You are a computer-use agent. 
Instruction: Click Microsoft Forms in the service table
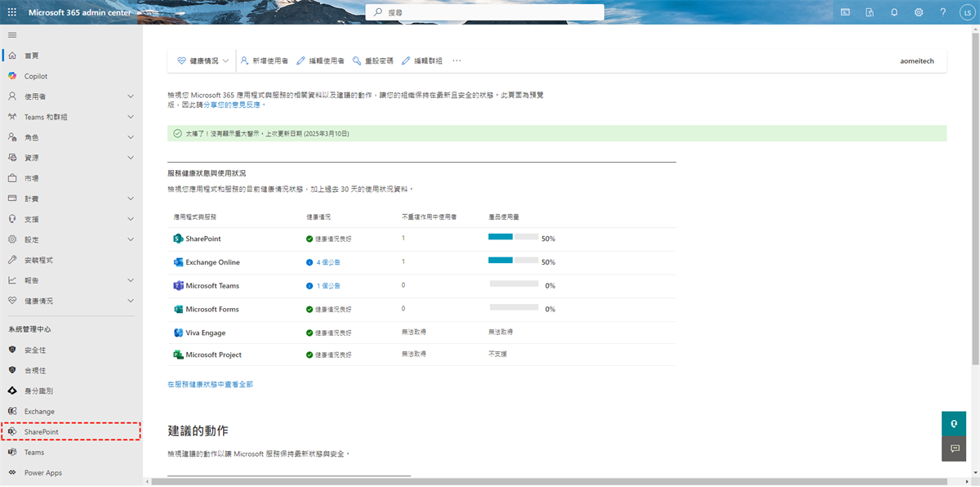(x=212, y=310)
